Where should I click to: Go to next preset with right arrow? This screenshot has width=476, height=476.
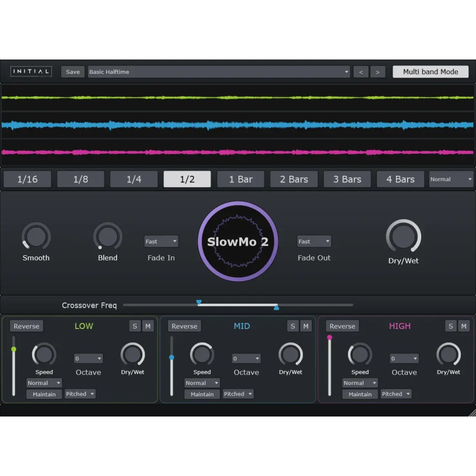pyautogui.click(x=377, y=72)
